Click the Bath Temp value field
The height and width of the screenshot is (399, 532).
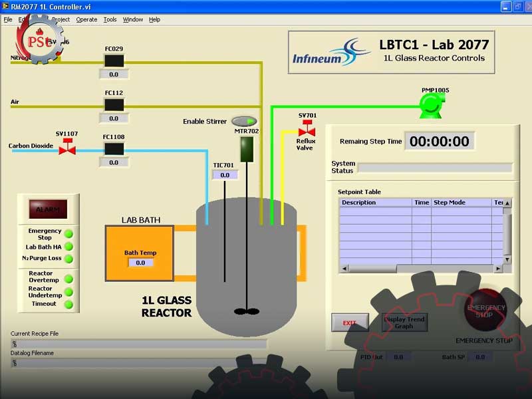point(140,263)
